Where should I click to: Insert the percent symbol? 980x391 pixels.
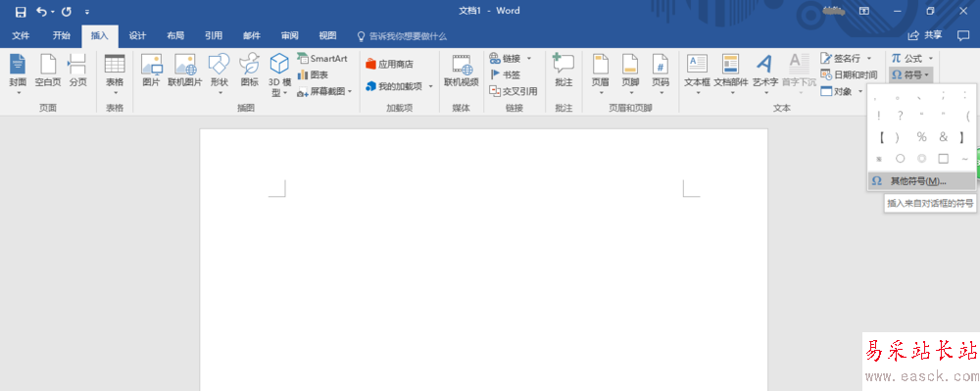(x=922, y=137)
